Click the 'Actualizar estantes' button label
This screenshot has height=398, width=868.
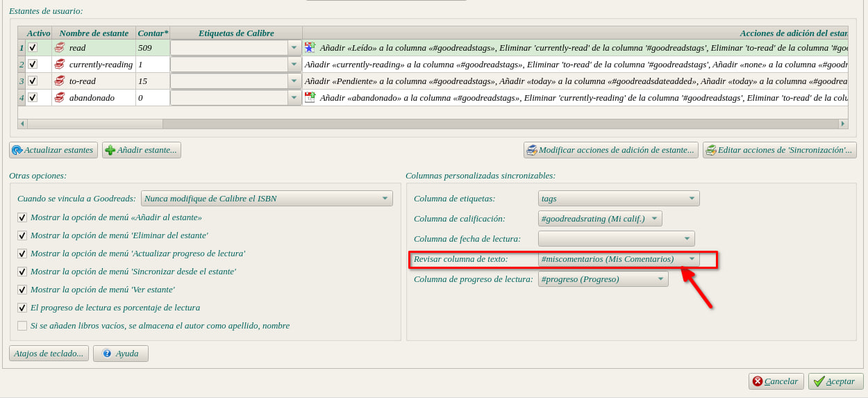[58, 150]
